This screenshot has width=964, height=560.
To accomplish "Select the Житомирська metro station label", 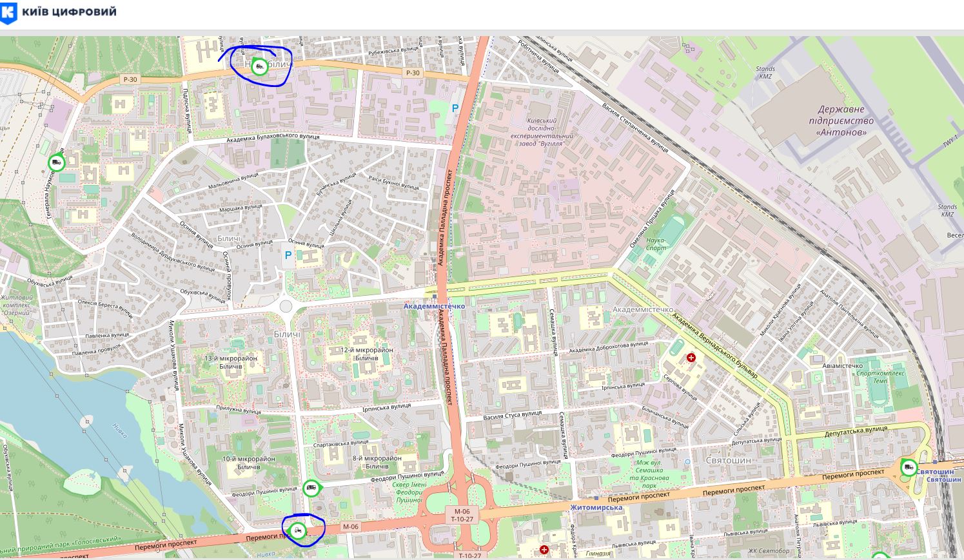I will click(596, 507).
